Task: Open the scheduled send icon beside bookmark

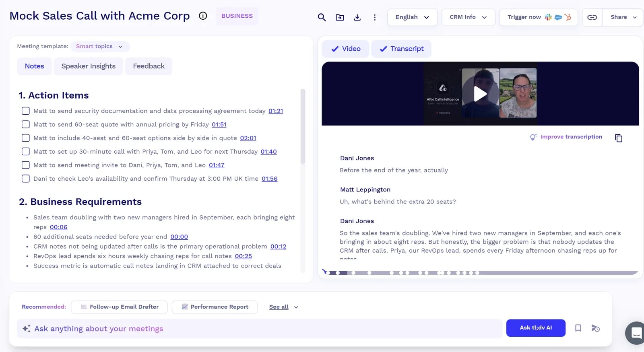Action: click(x=596, y=328)
